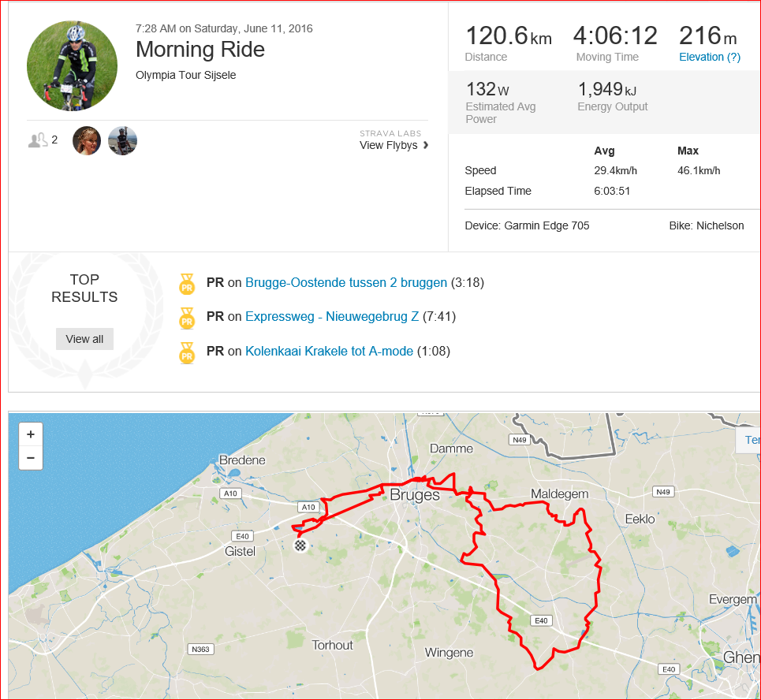
Task: Click the Strava Labs label
Action: [x=390, y=133]
